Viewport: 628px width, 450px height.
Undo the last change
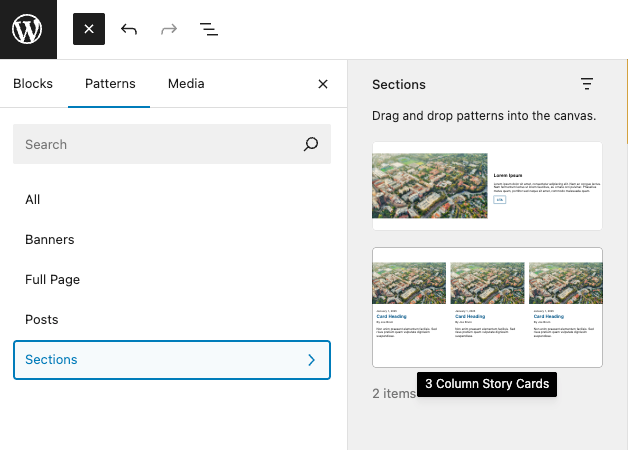tap(129, 29)
